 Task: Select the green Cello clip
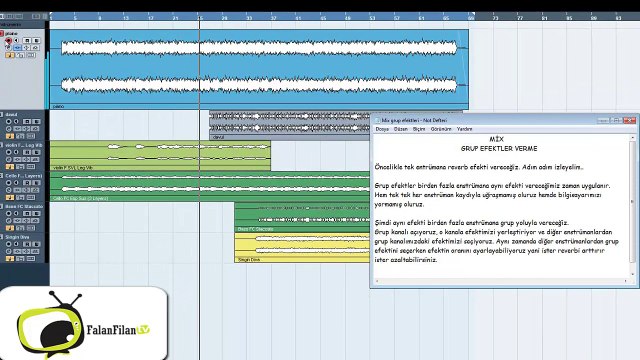210,186
